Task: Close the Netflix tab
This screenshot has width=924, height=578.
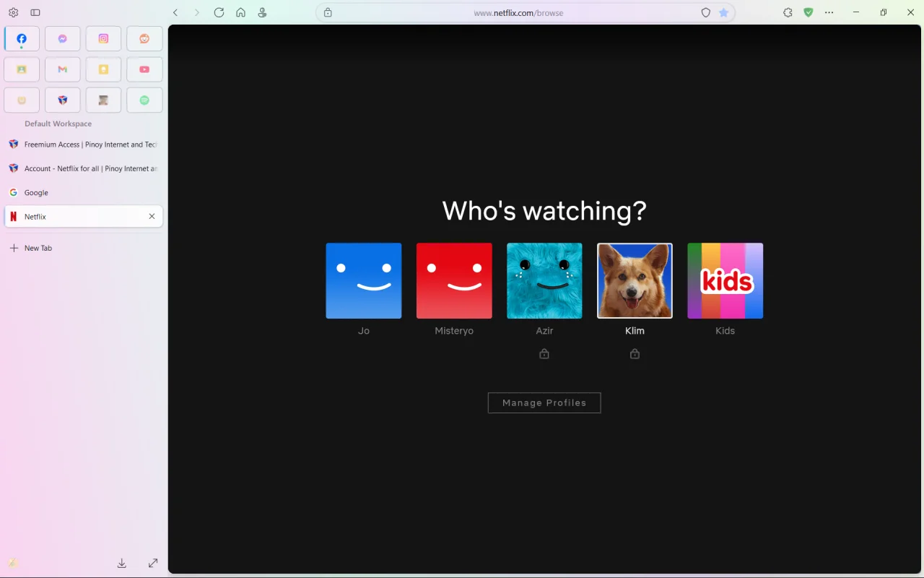Action: (152, 216)
